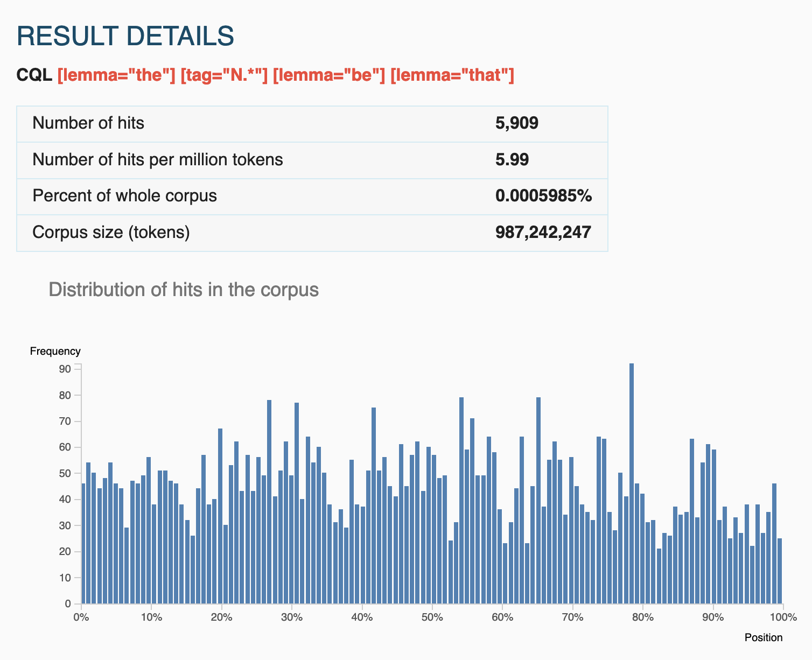Click the 5,909 hits value
This screenshot has width=812, height=660.
coord(516,123)
